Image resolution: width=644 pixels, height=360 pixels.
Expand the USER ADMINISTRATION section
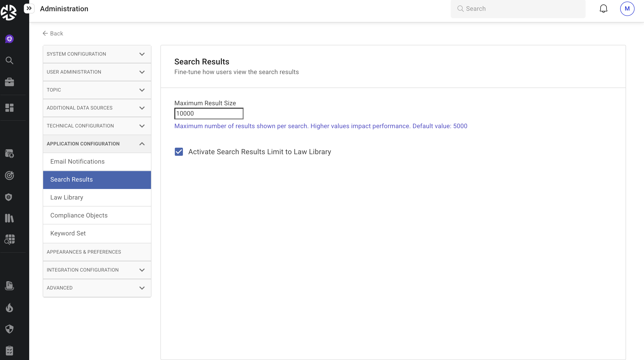97,72
